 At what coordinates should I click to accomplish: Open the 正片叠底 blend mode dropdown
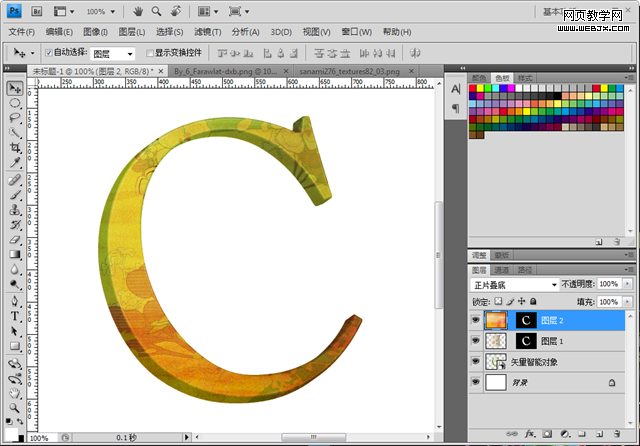click(x=514, y=284)
